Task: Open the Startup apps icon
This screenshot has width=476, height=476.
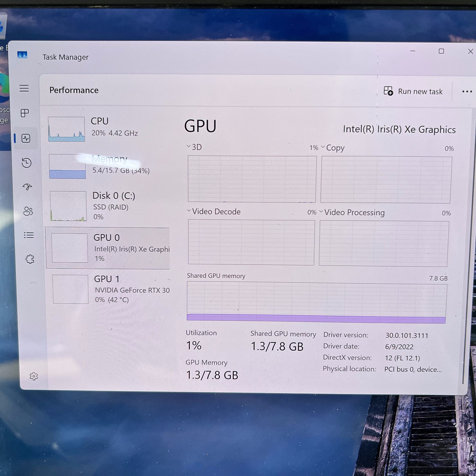Action: pos(27,187)
